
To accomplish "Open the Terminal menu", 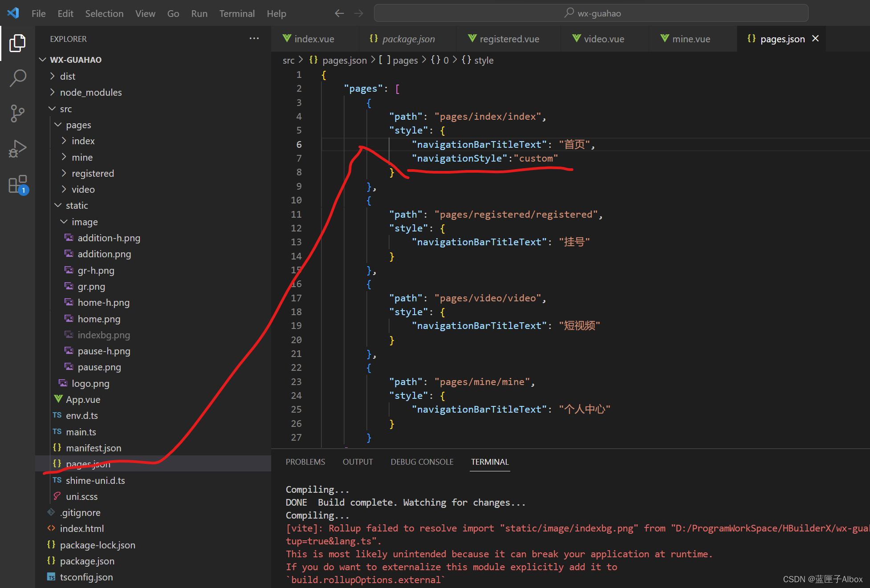I will 236,13.
